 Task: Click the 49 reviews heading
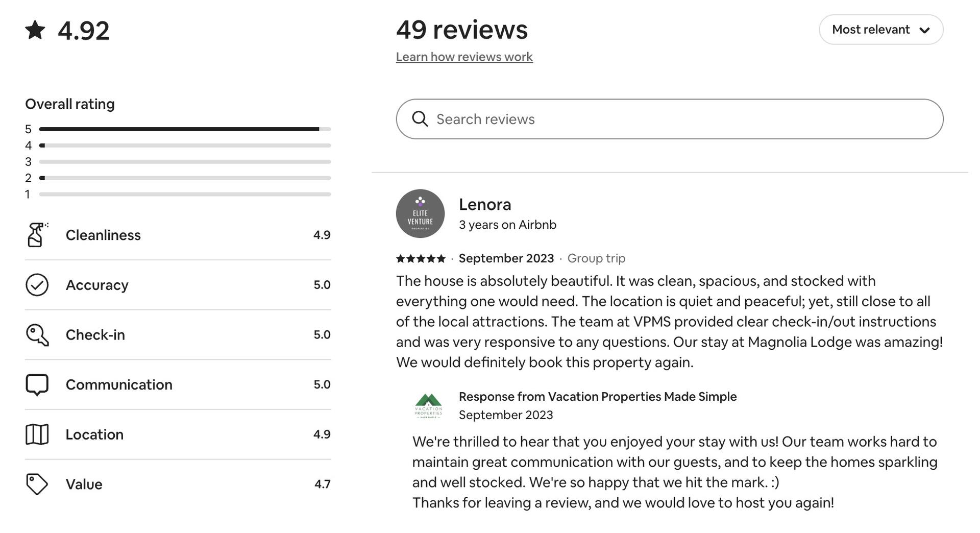coord(461,30)
